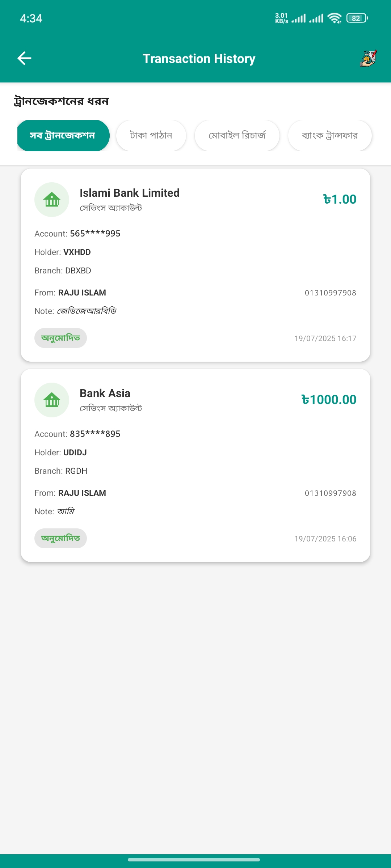Tap the Bank Asia bank icon

[x=52, y=400]
